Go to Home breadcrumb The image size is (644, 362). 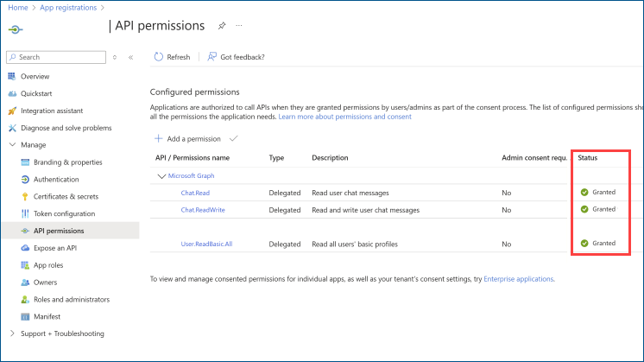(x=18, y=8)
